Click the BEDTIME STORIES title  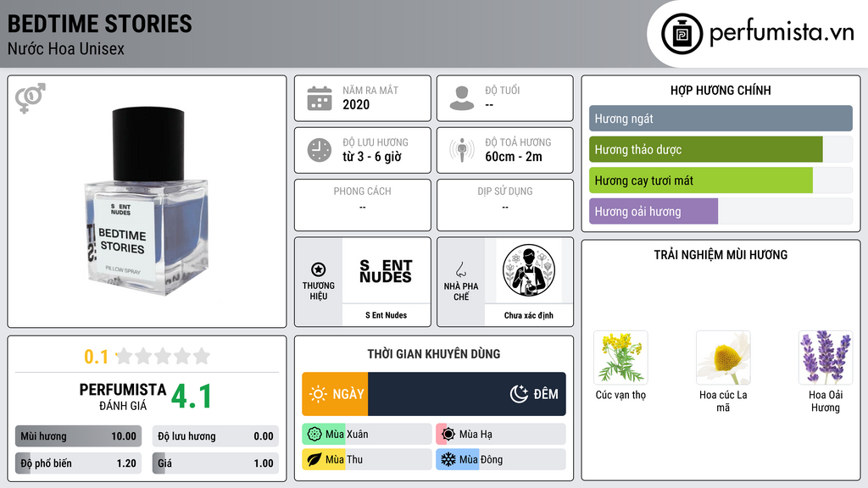[x=100, y=25]
